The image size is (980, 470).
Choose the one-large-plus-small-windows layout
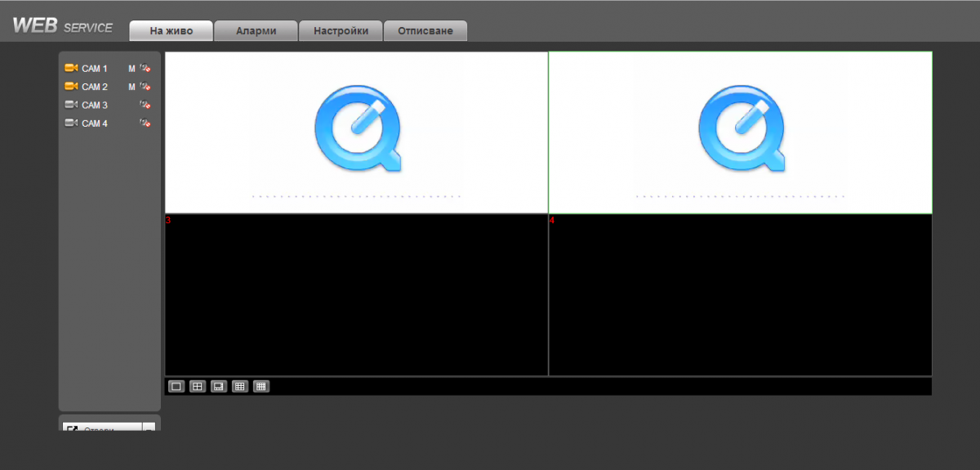tap(218, 387)
